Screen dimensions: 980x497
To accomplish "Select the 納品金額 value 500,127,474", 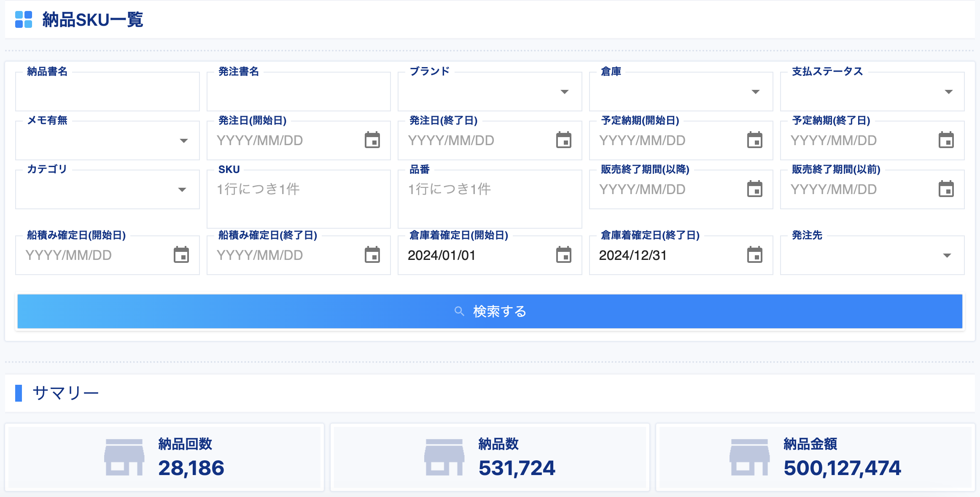I will [x=843, y=468].
